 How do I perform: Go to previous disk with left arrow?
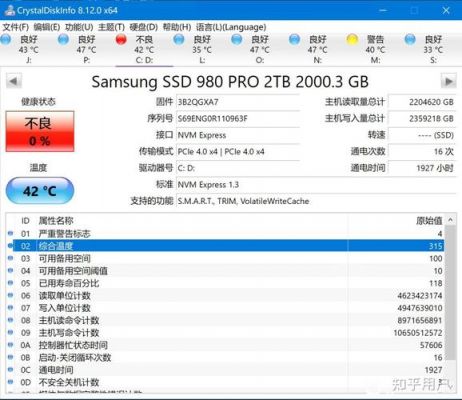tap(14, 81)
